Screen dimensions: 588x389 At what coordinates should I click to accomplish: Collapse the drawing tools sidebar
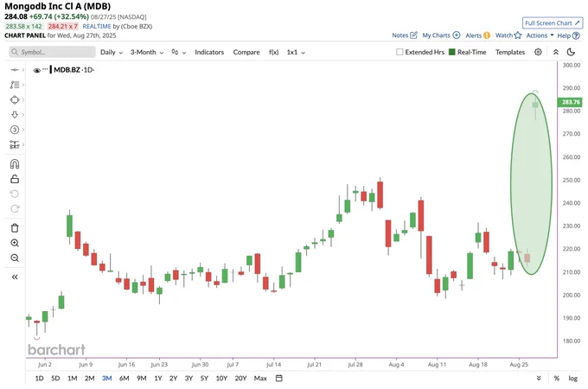pyautogui.click(x=15, y=277)
